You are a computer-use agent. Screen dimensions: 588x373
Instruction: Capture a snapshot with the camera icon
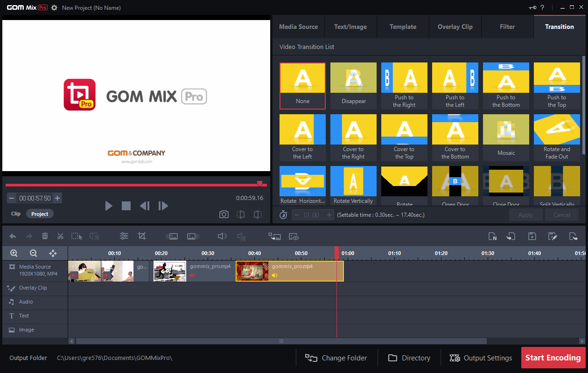[x=224, y=214]
